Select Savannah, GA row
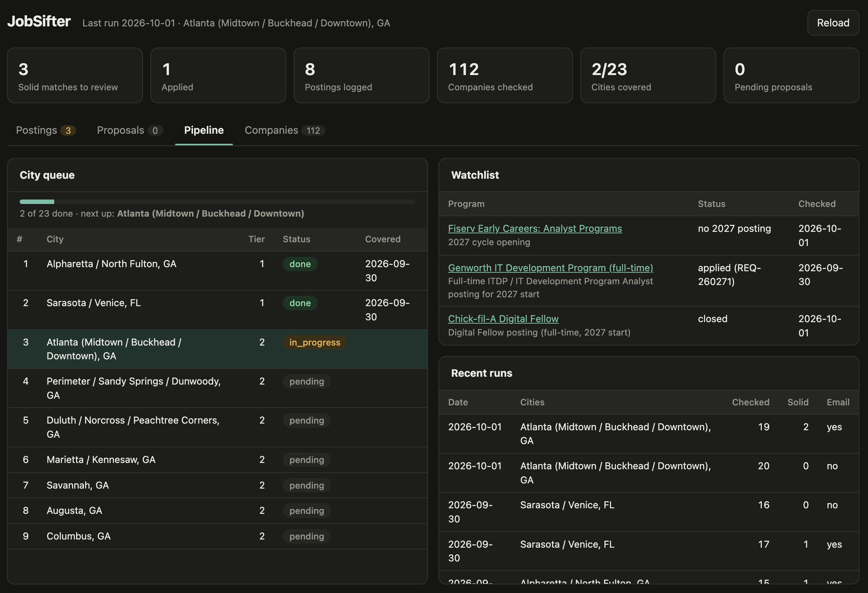Screen dimensions: 868x593 (218, 485)
